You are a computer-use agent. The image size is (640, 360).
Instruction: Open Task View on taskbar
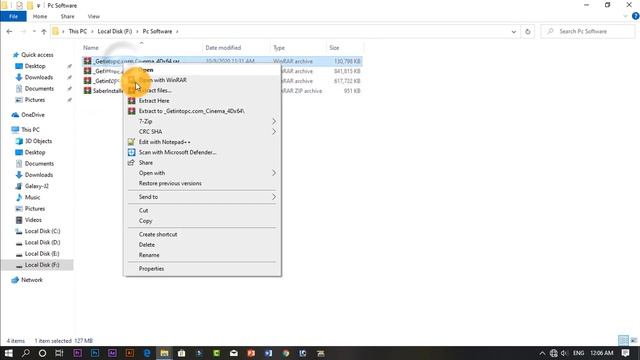tap(59, 353)
